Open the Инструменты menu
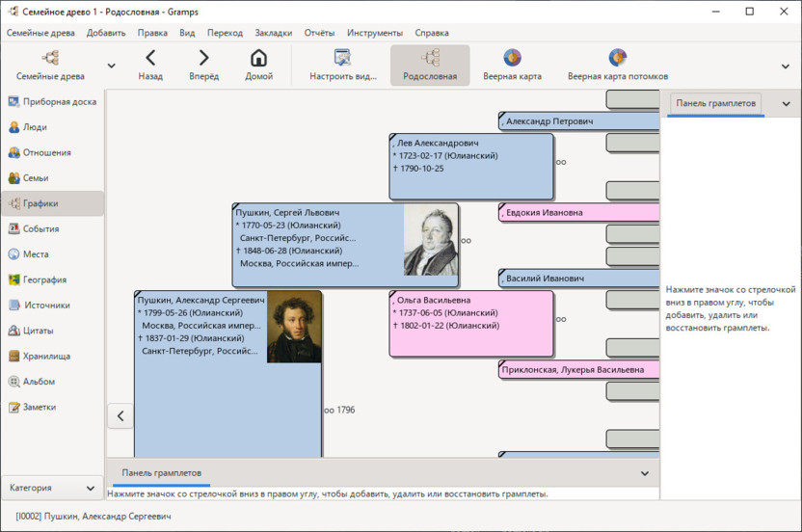This screenshot has width=802, height=532. pyautogui.click(x=375, y=33)
